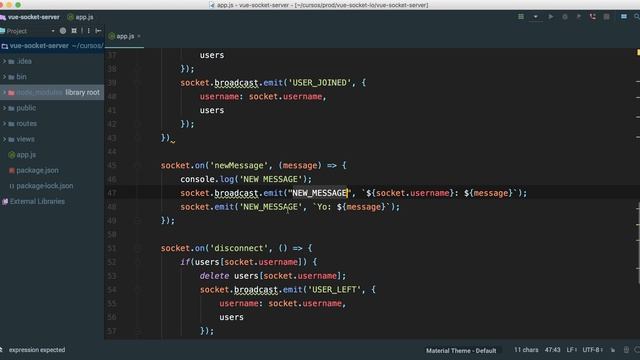Open the LF line separator selector

tap(571, 350)
